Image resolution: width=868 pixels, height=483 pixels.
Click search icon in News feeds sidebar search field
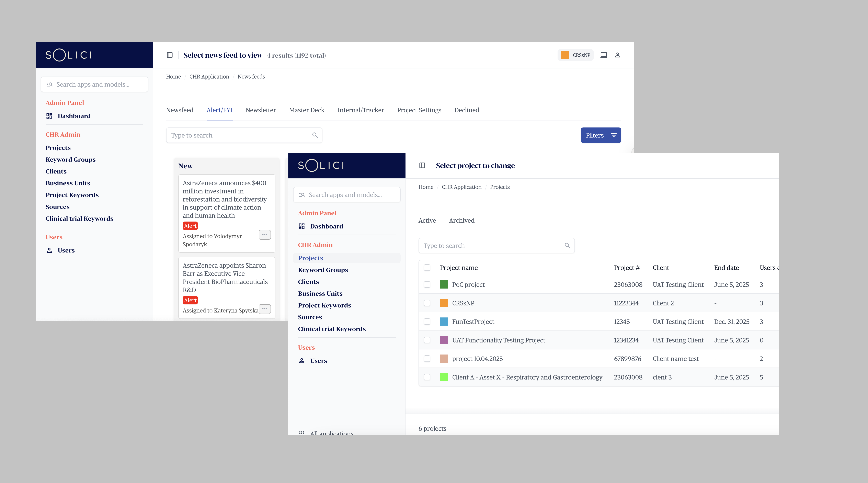[49, 85]
